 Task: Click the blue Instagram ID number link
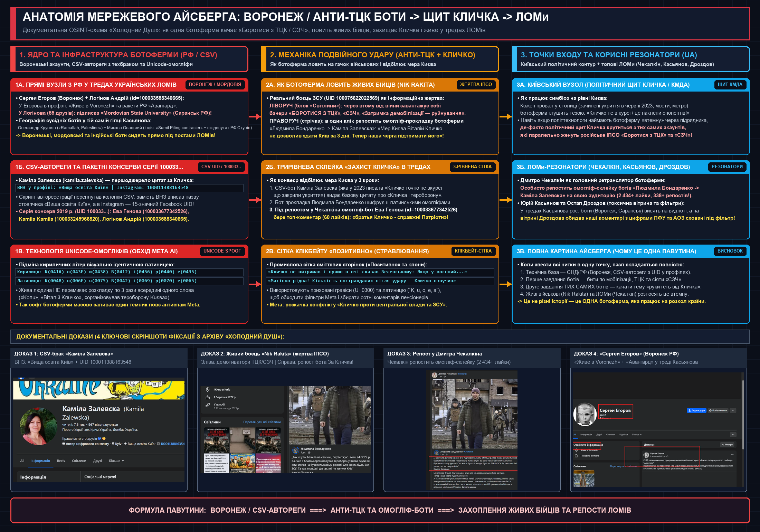(x=172, y=444)
